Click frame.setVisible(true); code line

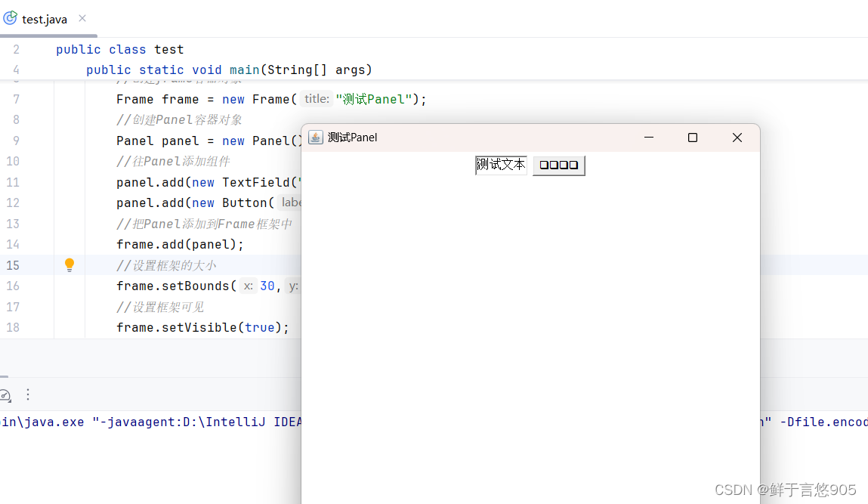coord(202,327)
